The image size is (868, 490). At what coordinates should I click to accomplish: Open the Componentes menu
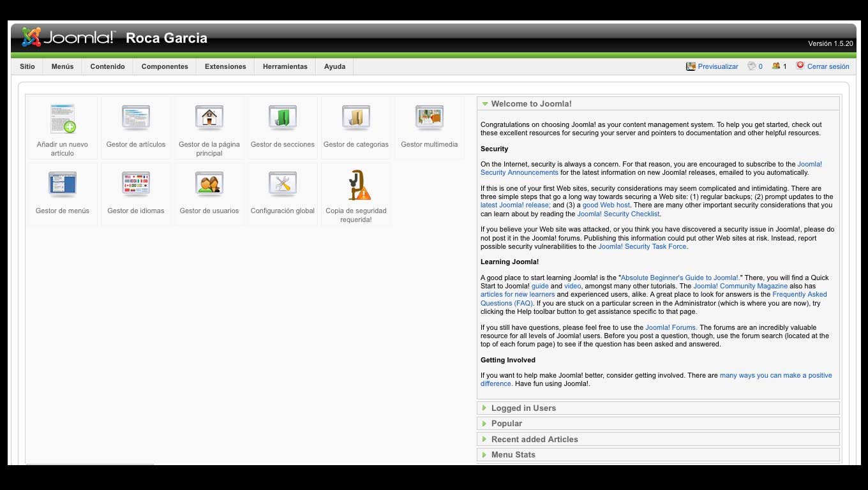pyautogui.click(x=165, y=66)
